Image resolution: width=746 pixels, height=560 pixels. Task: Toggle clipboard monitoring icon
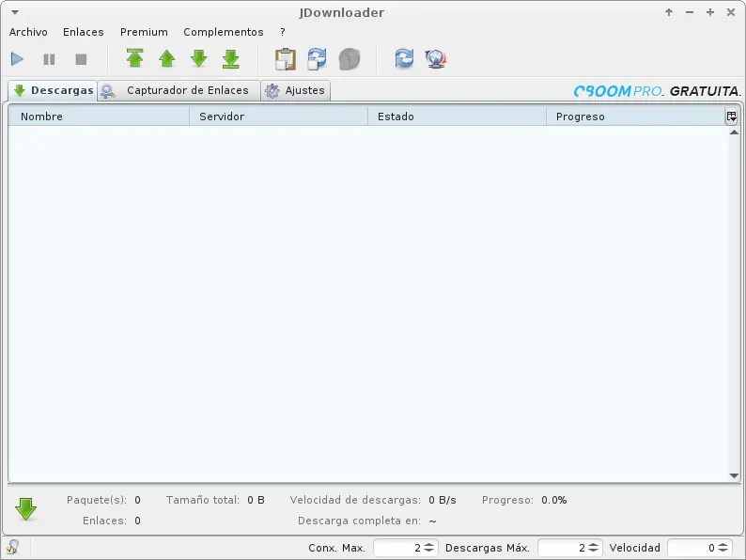coord(286,59)
